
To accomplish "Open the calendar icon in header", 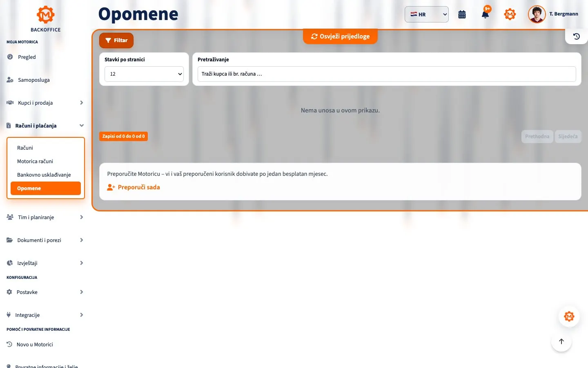I will 462,14.
